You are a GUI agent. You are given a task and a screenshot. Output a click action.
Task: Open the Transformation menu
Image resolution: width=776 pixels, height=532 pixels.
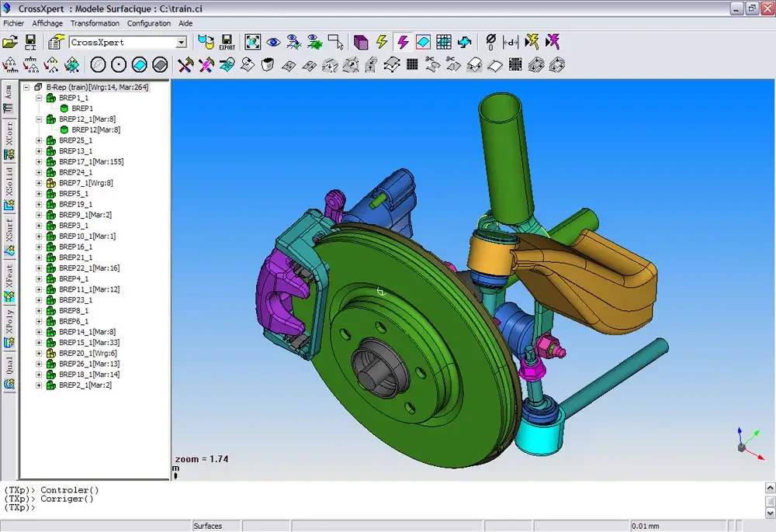[95, 23]
